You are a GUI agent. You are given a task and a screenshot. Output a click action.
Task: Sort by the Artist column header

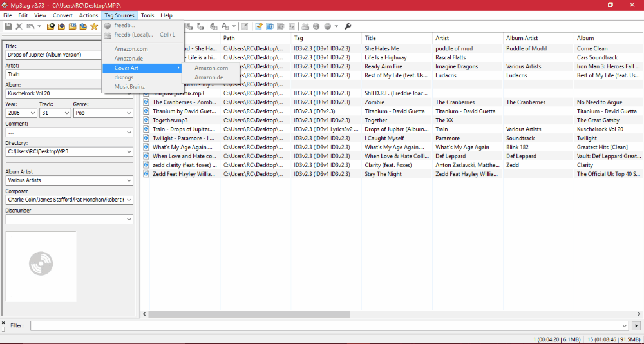[468, 38]
